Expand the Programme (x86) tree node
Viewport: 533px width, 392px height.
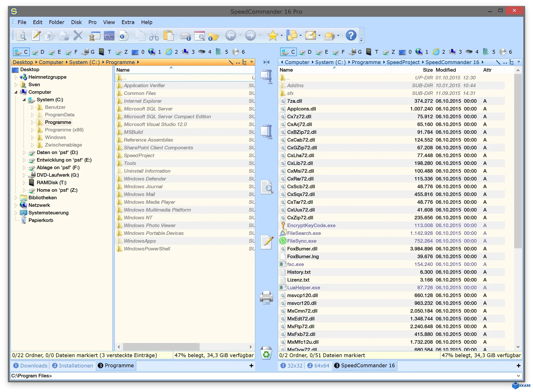click(33, 130)
